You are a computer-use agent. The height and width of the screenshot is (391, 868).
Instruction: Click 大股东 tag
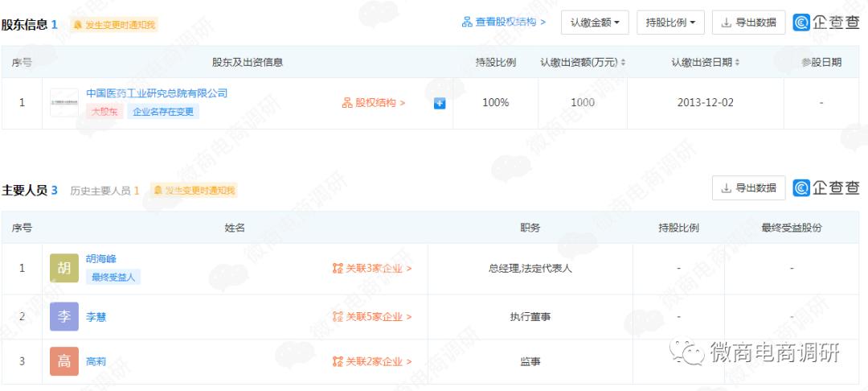click(x=104, y=111)
